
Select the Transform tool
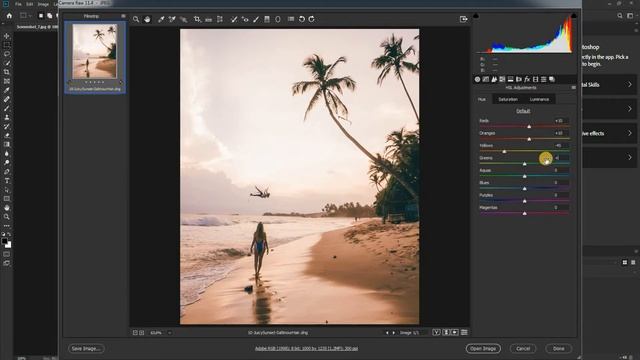click(220, 19)
